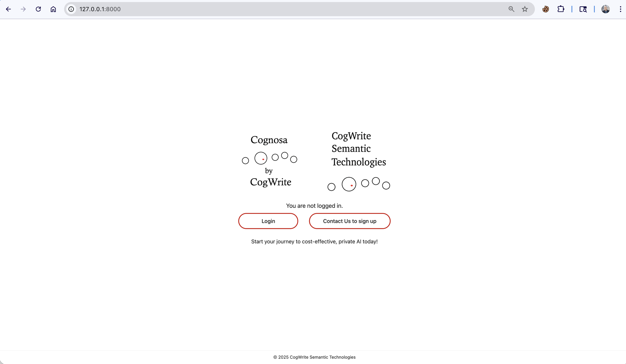This screenshot has width=626, height=364.
Task: Go to the browser home page
Action: click(53, 9)
